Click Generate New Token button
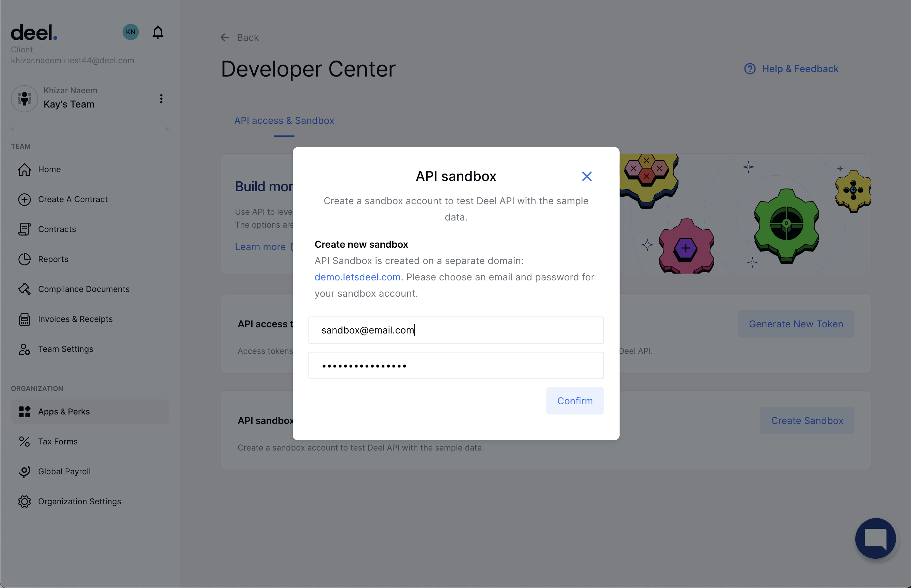The height and width of the screenshot is (588, 911). (796, 324)
